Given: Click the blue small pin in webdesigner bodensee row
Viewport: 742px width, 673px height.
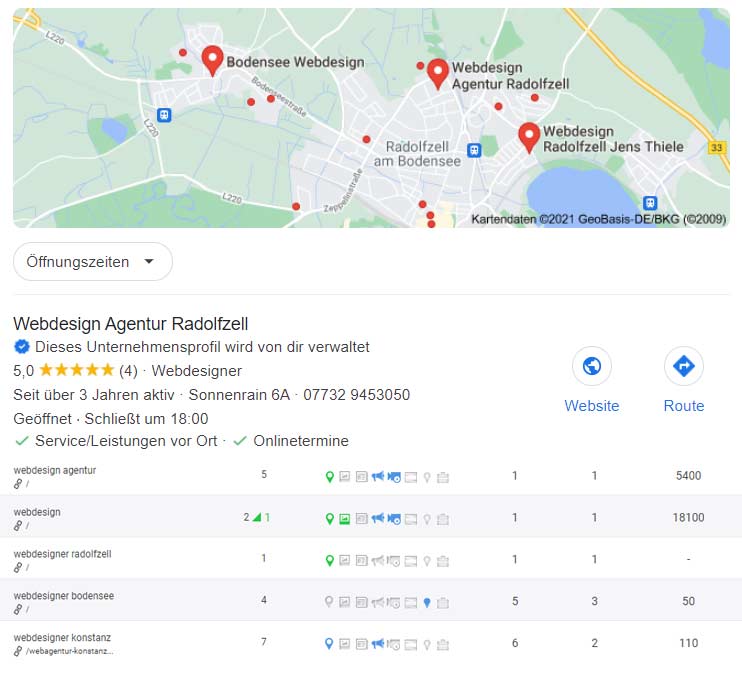Looking at the screenshot, I should click(427, 602).
